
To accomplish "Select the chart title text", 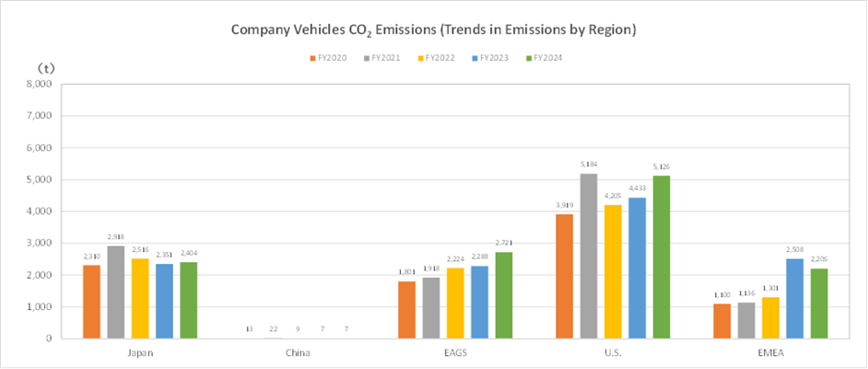I will click(x=433, y=30).
